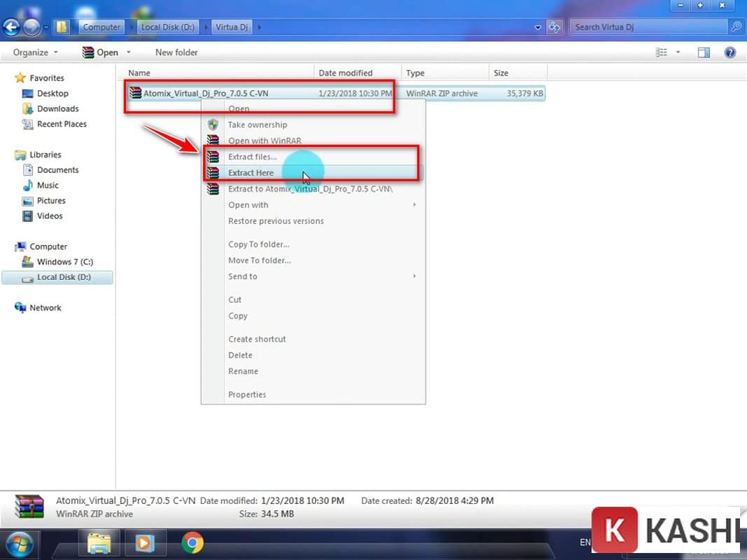Screen dimensions: 747x560
Task: Click the Help question mark icon
Action: point(730,52)
